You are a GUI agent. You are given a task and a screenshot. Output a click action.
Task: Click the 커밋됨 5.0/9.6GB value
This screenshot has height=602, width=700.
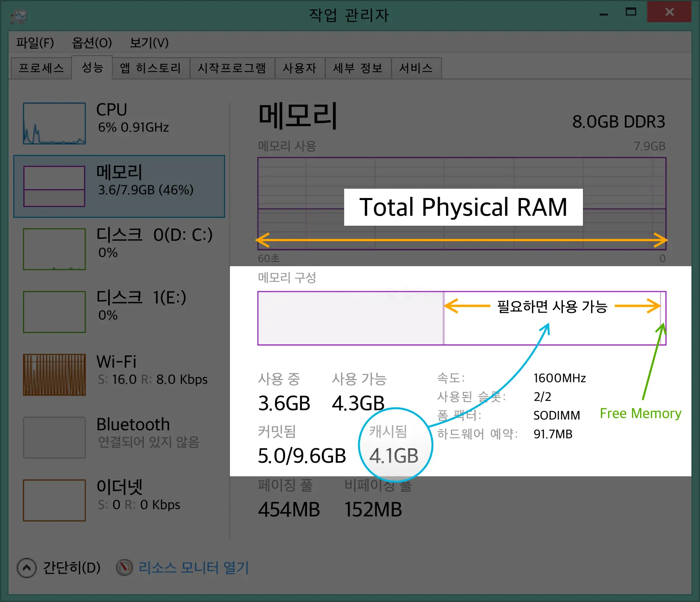[x=302, y=456]
